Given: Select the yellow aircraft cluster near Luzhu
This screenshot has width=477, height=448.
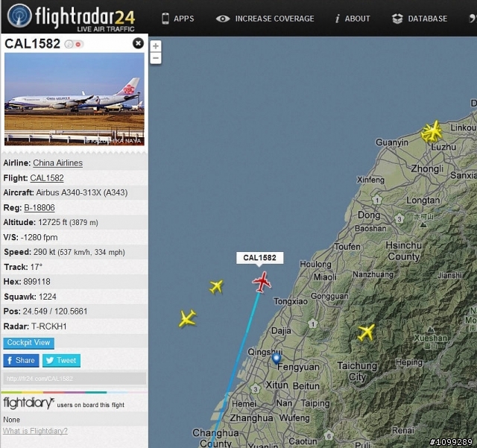Looking at the screenshot, I should 432,132.
